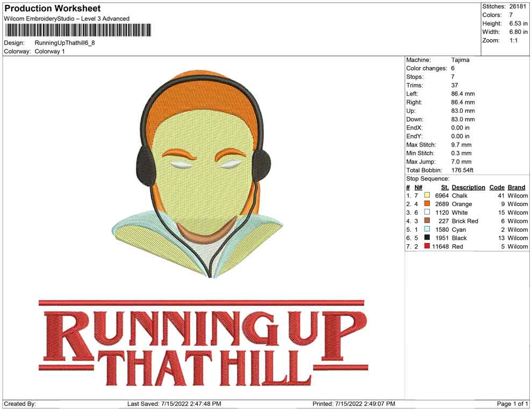Click the 'Last Saved: 7/15/2022 2:47:48 PM' text
Screen dimensions: 532x409
coord(174,404)
